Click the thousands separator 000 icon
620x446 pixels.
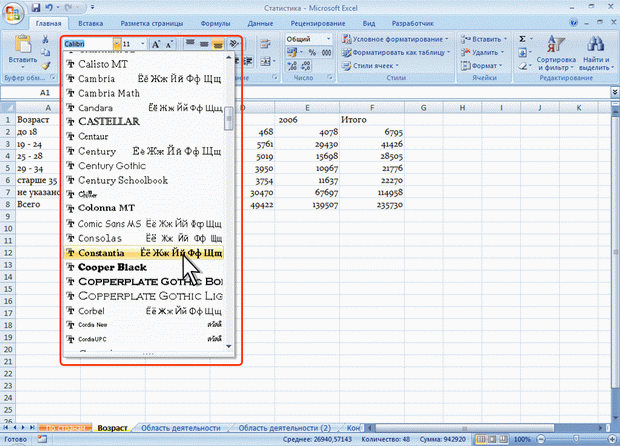pos(326,52)
